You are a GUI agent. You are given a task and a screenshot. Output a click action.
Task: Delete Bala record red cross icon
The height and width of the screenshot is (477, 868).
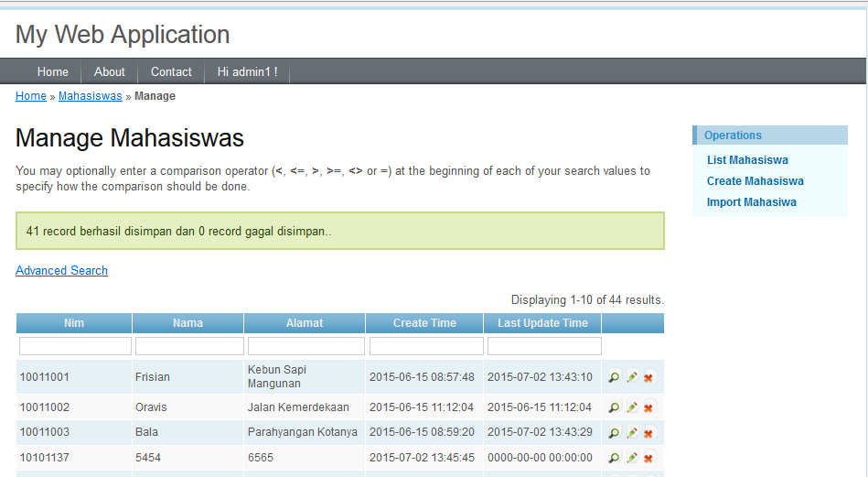click(x=648, y=433)
